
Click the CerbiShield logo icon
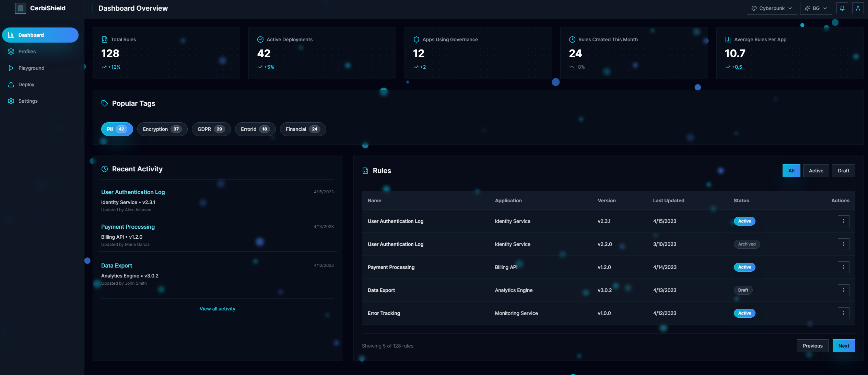[21, 8]
